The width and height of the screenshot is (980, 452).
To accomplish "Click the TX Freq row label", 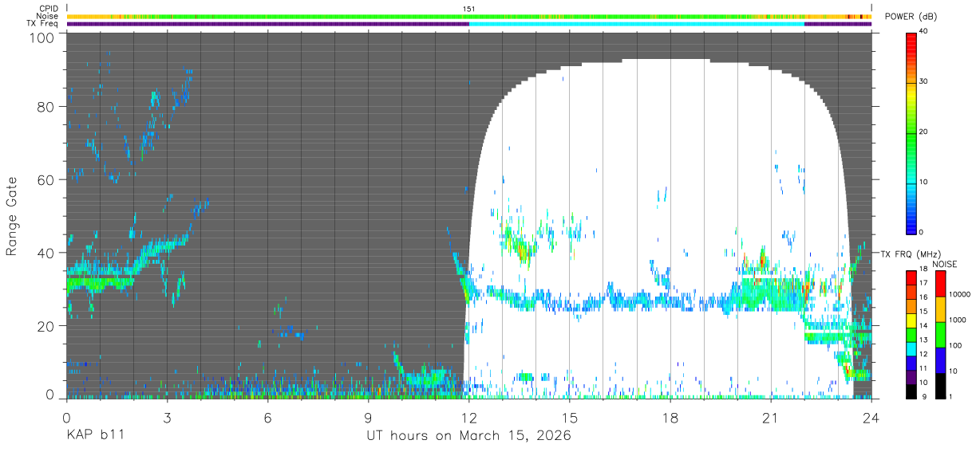I will tap(43, 23).
